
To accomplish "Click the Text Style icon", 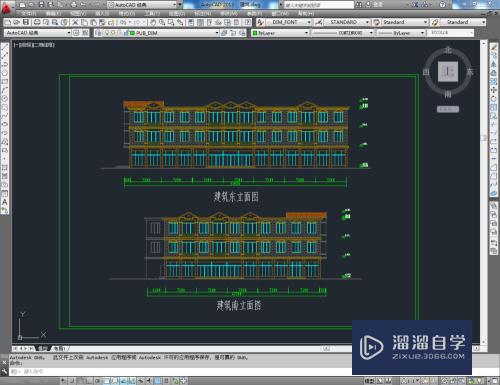I will (x=260, y=22).
